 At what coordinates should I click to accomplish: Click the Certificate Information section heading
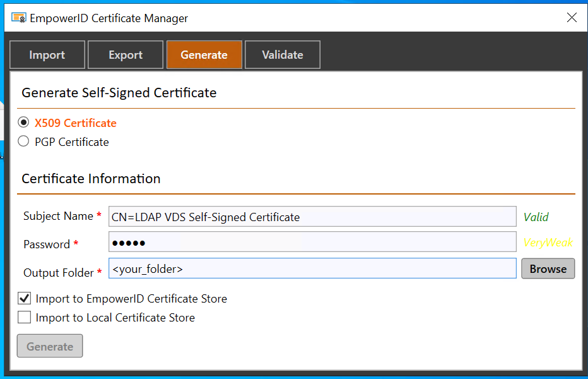[91, 179]
